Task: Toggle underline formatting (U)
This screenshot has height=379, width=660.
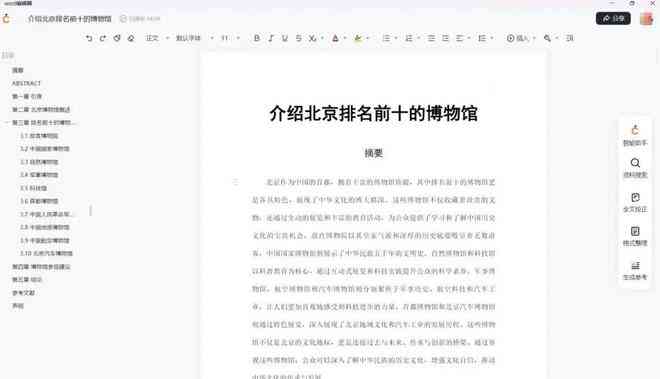Action: coord(285,38)
